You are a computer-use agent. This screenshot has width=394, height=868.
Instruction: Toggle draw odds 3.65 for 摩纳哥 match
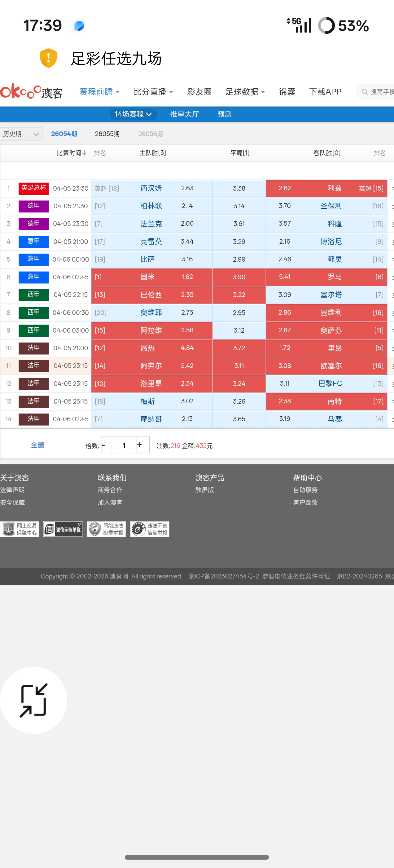click(x=239, y=419)
